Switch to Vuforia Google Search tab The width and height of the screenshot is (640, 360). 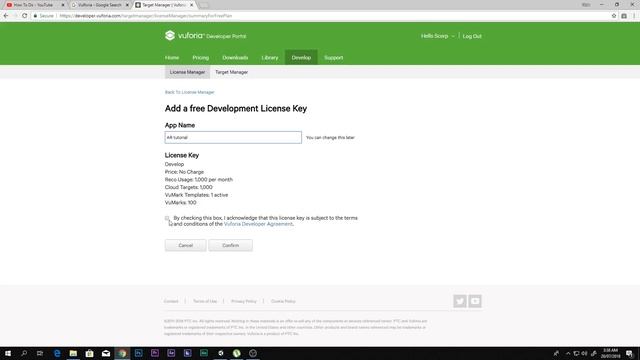coord(100,5)
